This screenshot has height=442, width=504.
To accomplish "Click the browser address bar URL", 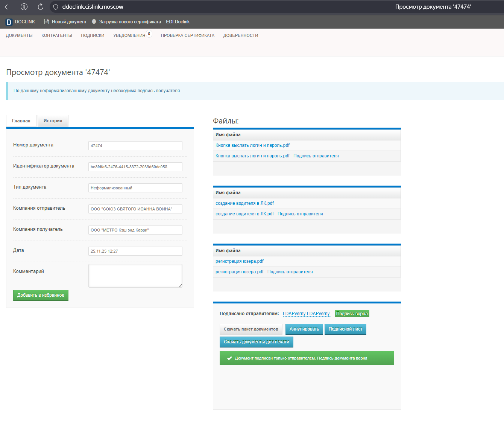I will pos(93,7).
